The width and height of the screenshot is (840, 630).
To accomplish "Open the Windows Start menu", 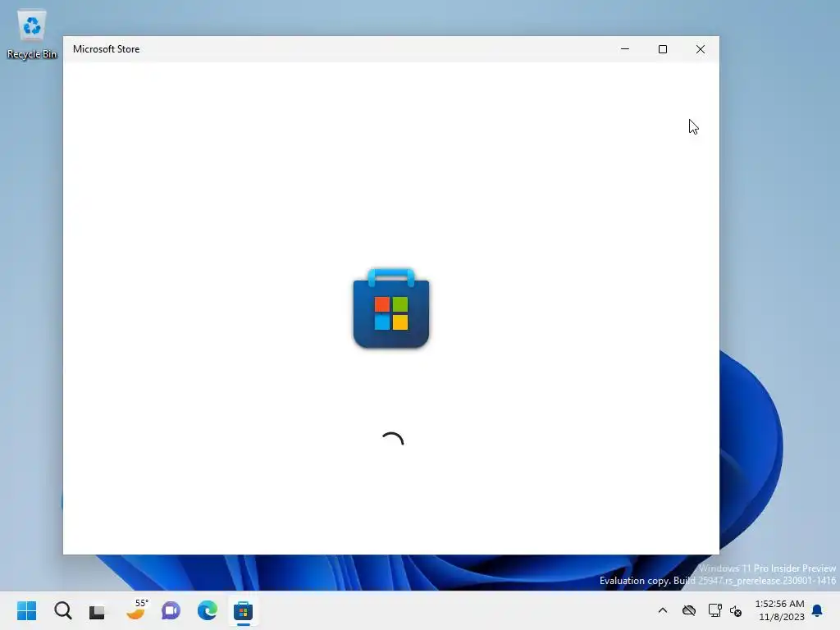I will [27, 610].
